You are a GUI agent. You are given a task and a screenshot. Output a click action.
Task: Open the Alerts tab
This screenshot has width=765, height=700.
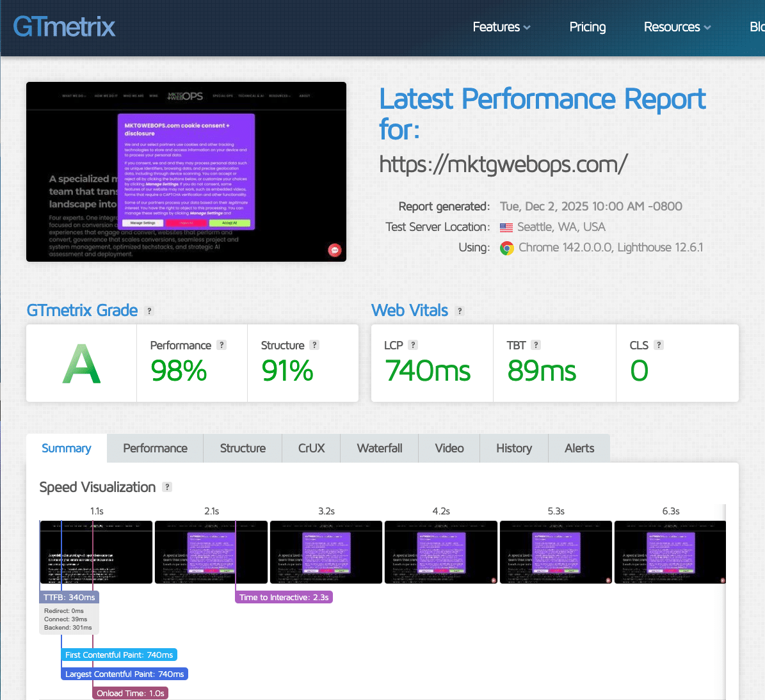tap(579, 448)
